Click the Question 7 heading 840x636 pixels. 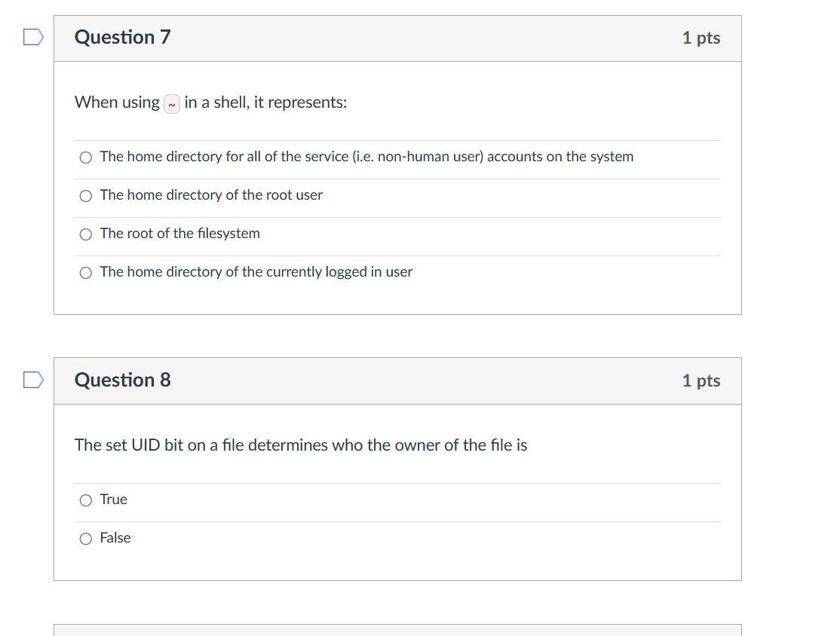[122, 36]
